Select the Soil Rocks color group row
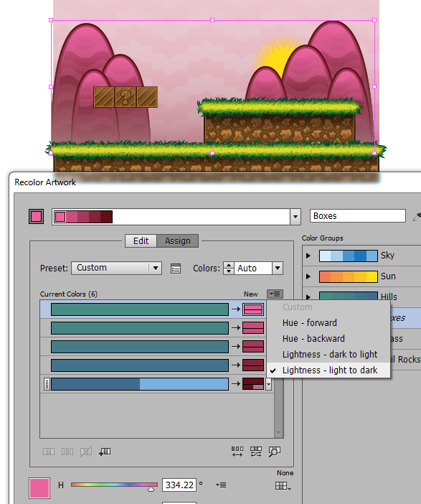This screenshot has height=504, width=421. [406, 360]
